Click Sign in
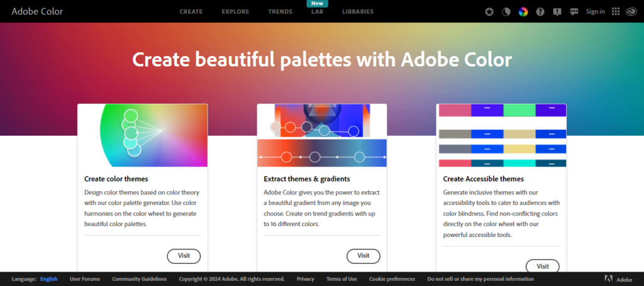644x286 pixels. (595, 11)
